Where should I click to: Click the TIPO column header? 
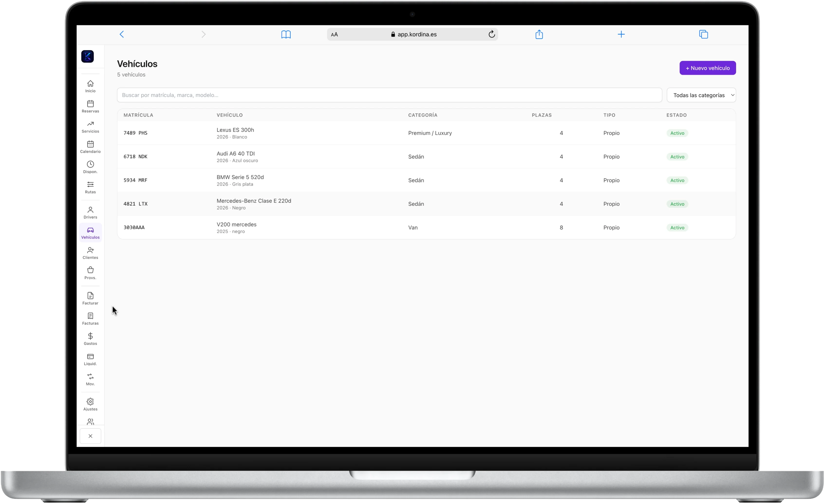[609, 115]
